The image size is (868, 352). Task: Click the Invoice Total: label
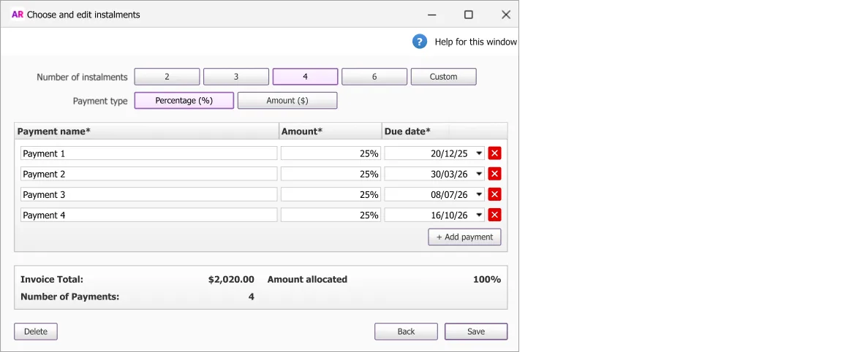(x=52, y=280)
